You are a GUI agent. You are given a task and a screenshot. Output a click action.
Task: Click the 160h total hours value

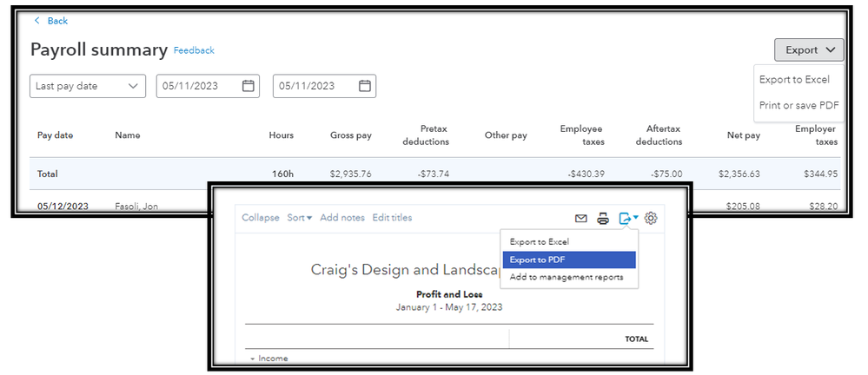(282, 174)
